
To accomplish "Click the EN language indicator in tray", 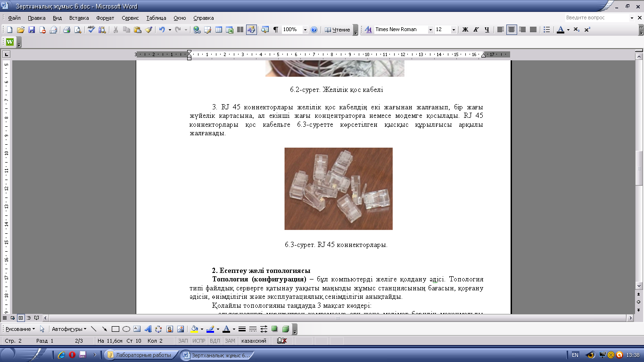I will pyautogui.click(x=575, y=355).
